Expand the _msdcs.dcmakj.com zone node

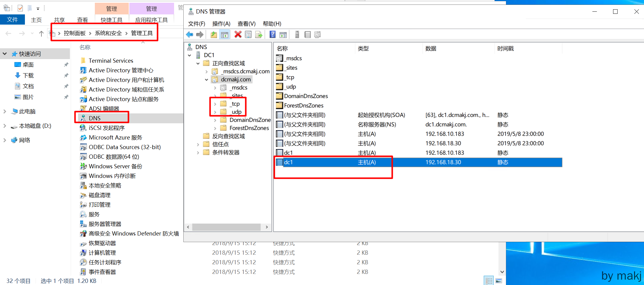point(206,71)
